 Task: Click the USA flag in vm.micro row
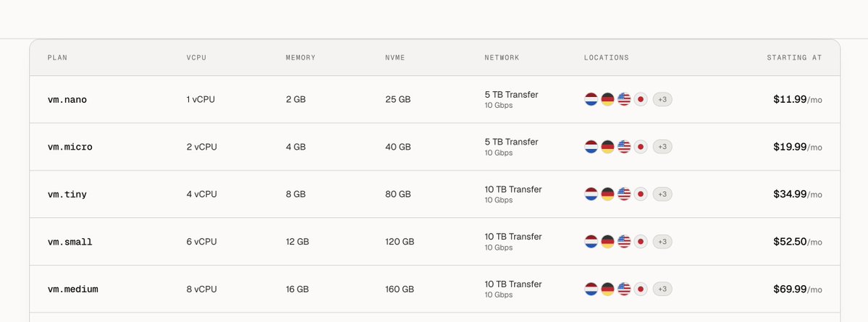624,147
